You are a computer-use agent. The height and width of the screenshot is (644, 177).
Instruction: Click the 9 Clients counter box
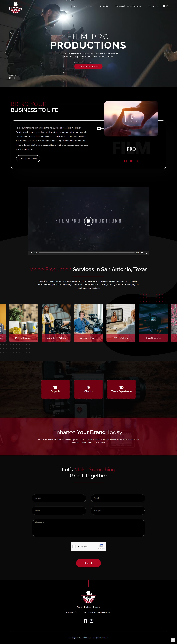[x=88, y=389]
